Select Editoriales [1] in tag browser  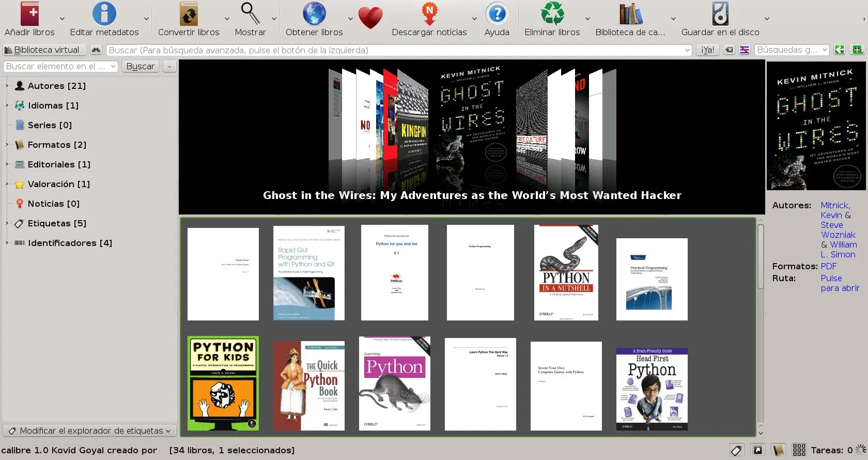(59, 164)
